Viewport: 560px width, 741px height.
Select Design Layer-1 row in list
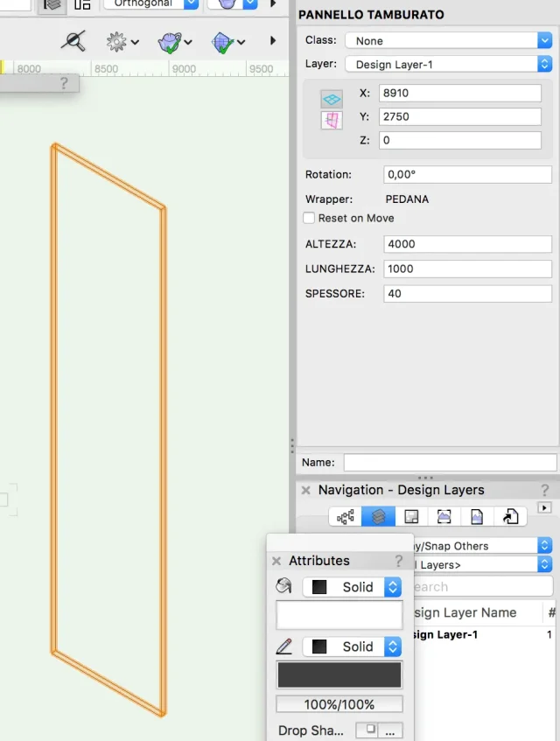point(485,634)
